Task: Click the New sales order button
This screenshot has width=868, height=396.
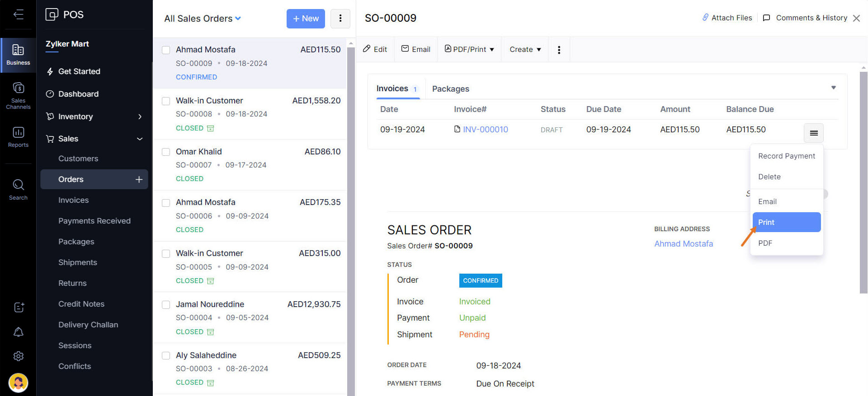Action: tap(306, 19)
